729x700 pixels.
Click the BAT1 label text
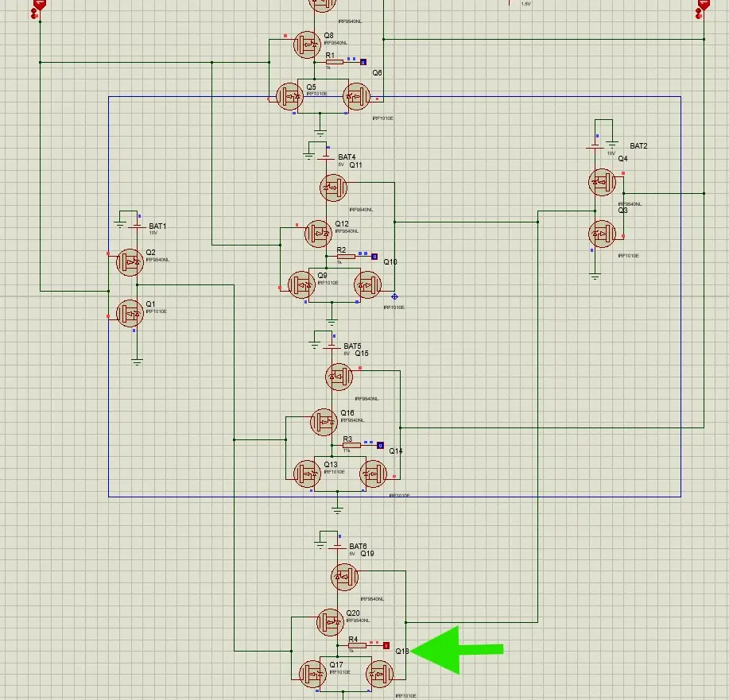pyautogui.click(x=157, y=226)
